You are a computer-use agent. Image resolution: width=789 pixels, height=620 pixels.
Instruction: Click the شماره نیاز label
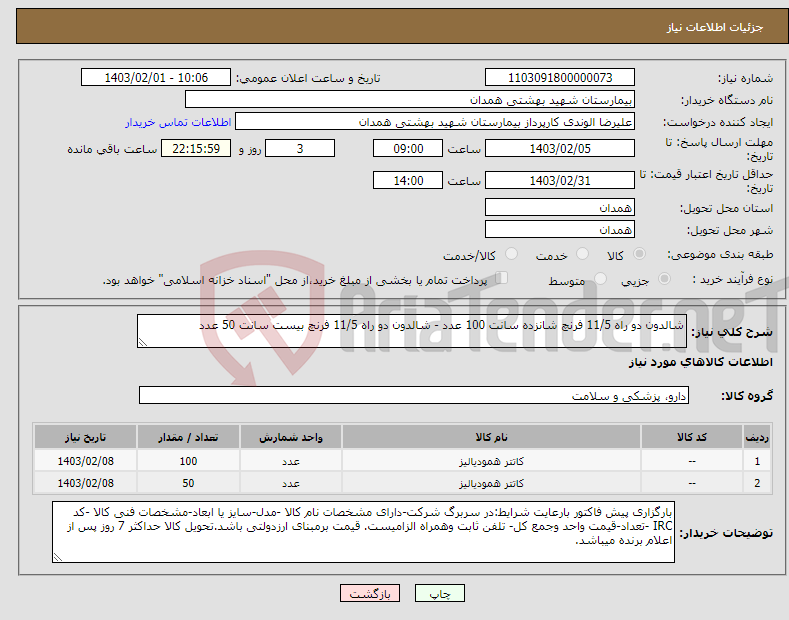(745, 79)
